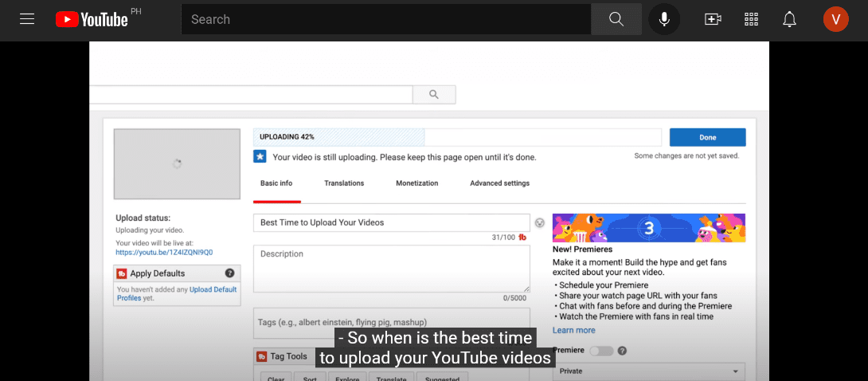Click the Learn more link under Premieres
Image resolution: width=868 pixels, height=381 pixels.
(574, 330)
